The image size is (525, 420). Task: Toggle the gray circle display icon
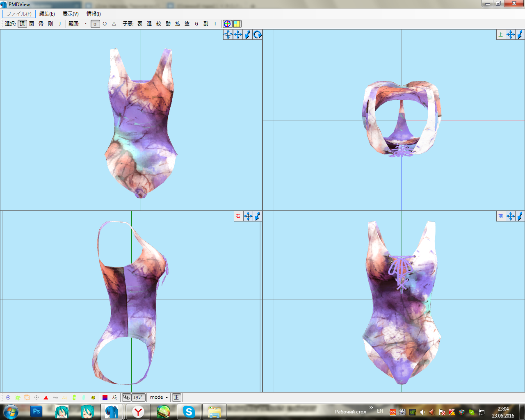(37, 397)
